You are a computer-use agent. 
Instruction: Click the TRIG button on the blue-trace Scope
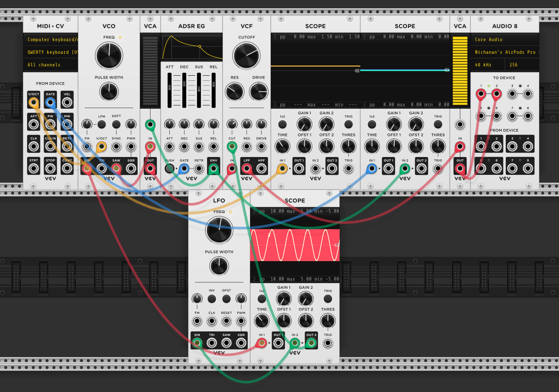pos(438,124)
